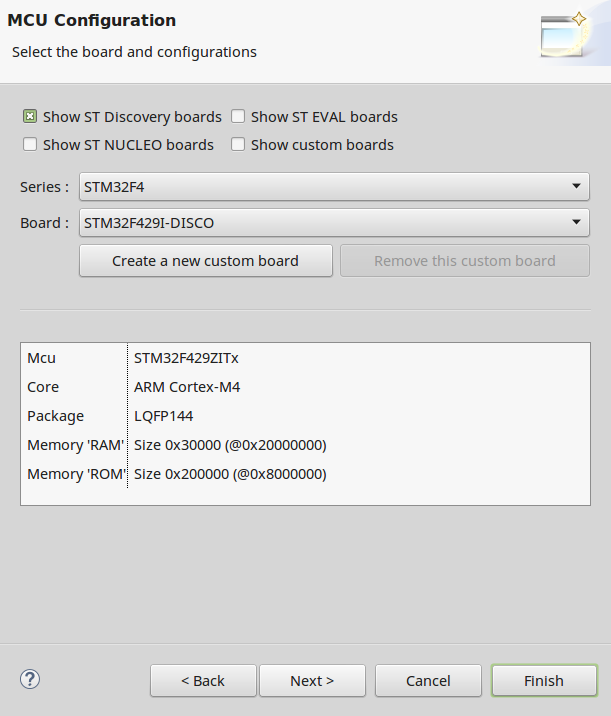This screenshot has width=611, height=716.
Task: Enable Show ST EVAL boards checkbox
Action: pos(238,117)
